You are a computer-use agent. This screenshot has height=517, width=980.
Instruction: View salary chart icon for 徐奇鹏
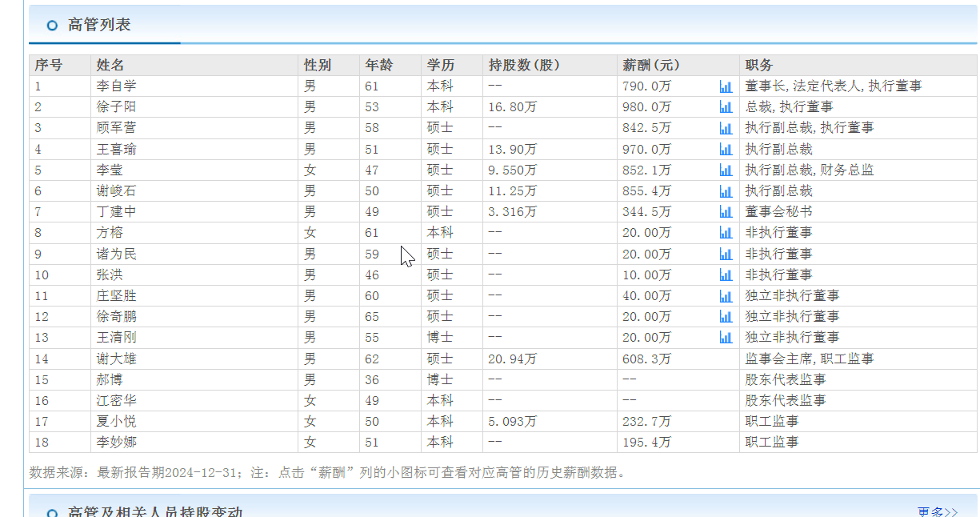click(726, 317)
